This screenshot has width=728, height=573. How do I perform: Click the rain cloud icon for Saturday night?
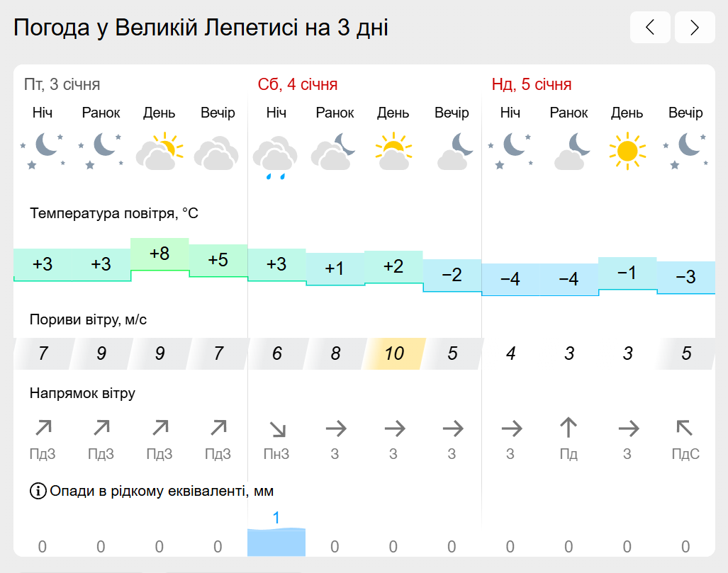[276, 157]
